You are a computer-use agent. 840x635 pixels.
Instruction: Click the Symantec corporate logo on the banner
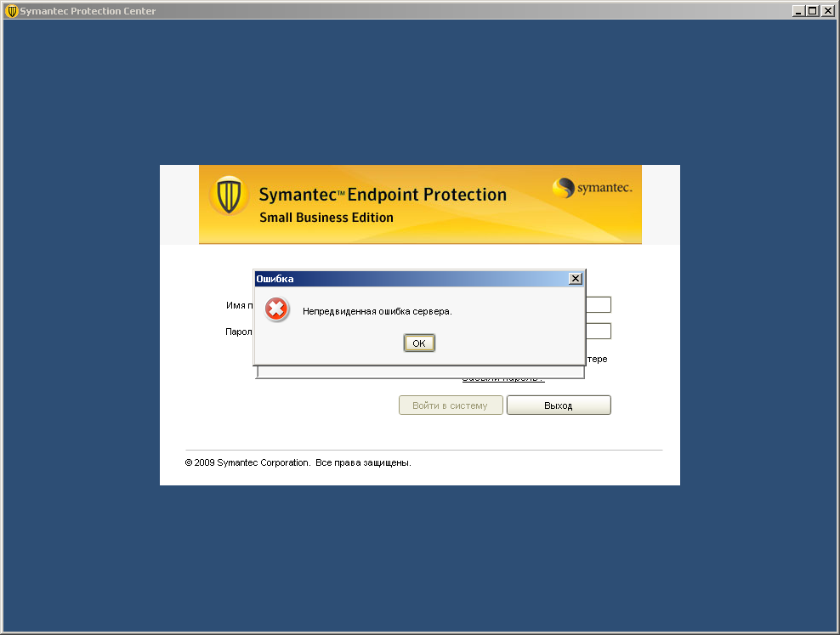click(x=593, y=188)
